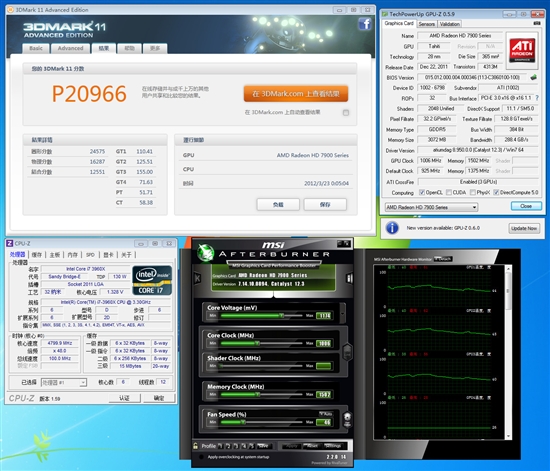Screen dimensions: 550x471
Task: Click the right-hand OK button in CPU-Z footer
Action: coord(159,398)
